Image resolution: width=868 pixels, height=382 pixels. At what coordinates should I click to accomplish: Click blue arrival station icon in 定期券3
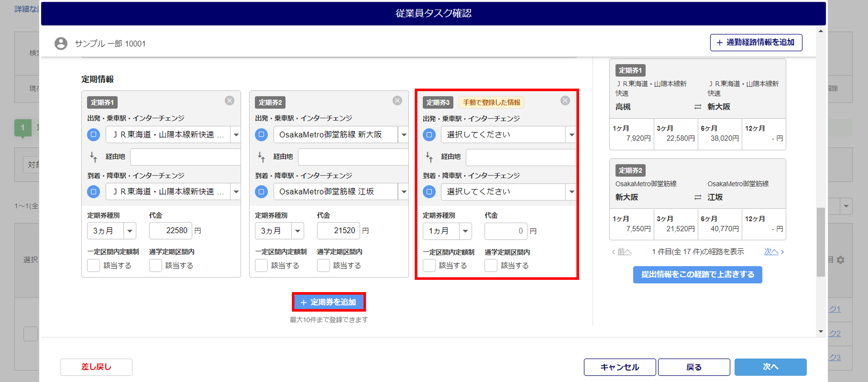click(429, 192)
